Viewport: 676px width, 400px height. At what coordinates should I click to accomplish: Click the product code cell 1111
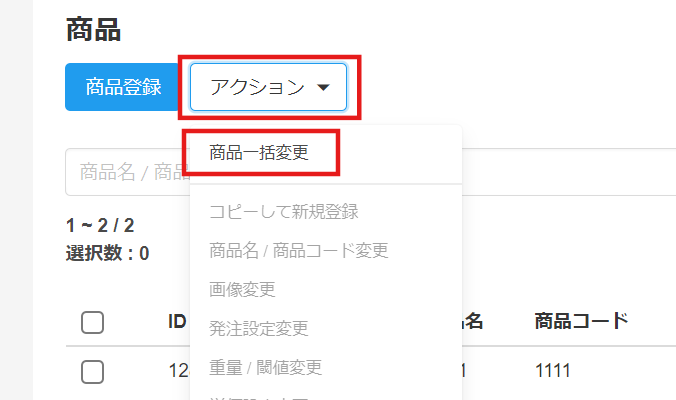coord(552,371)
